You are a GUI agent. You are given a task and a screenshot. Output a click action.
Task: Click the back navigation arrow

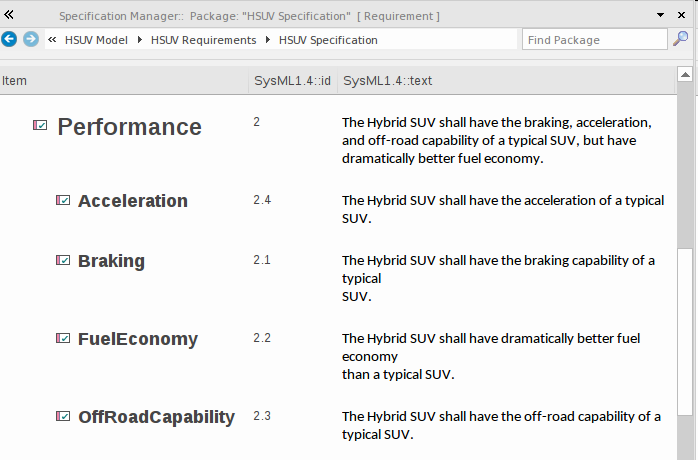10,39
